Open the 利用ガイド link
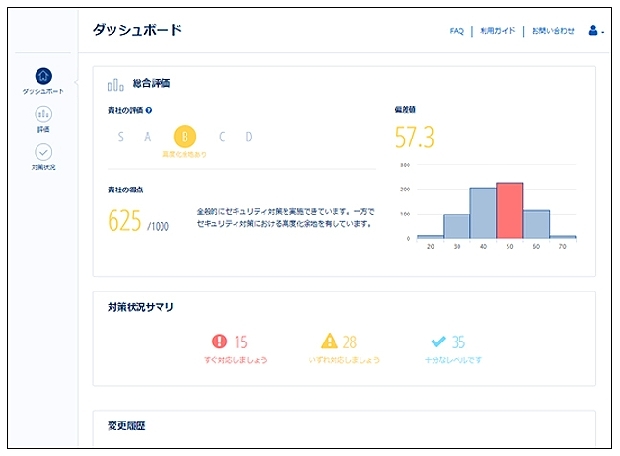The image size is (620, 456). (x=497, y=30)
